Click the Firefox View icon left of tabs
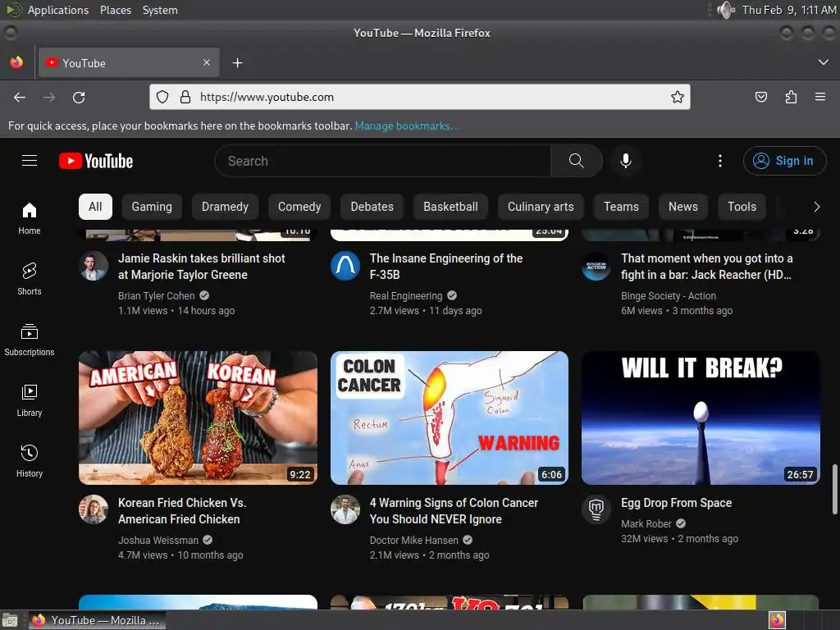The width and height of the screenshot is (840, 630). [x=16, y=62]
